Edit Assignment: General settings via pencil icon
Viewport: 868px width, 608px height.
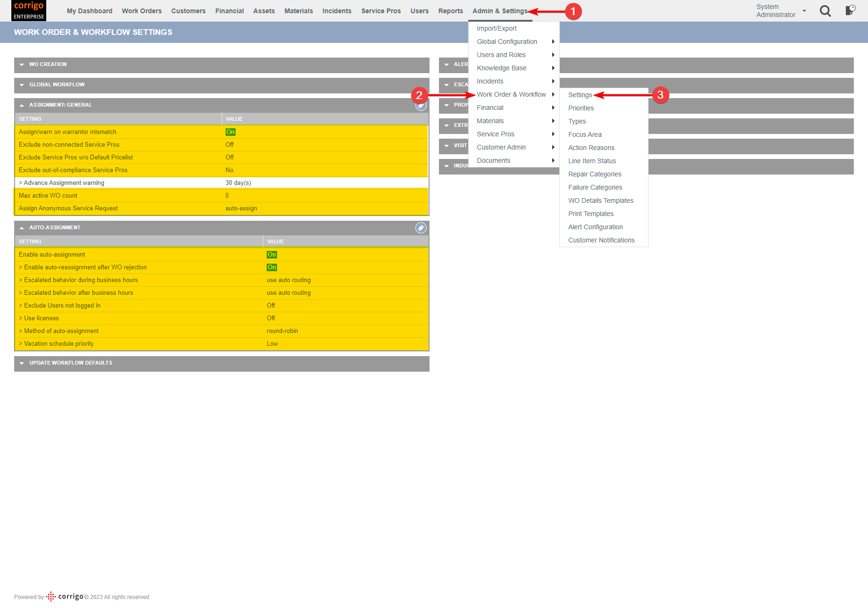pyautogui.click(x=421, y=106)
